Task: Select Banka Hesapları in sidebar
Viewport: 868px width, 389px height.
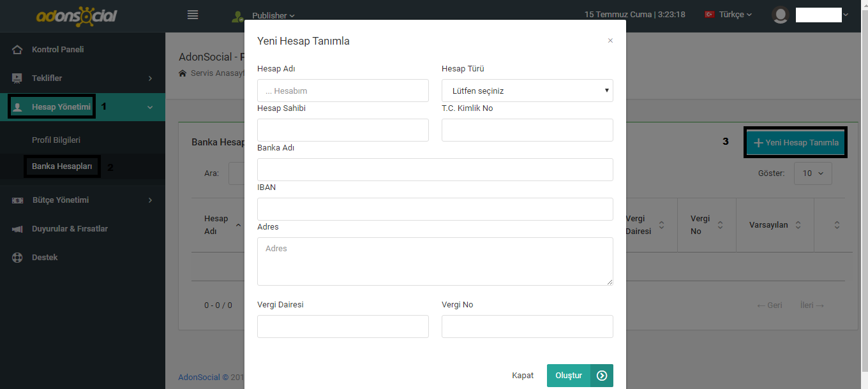Action: pyautogui.click(x=62, y=167)
